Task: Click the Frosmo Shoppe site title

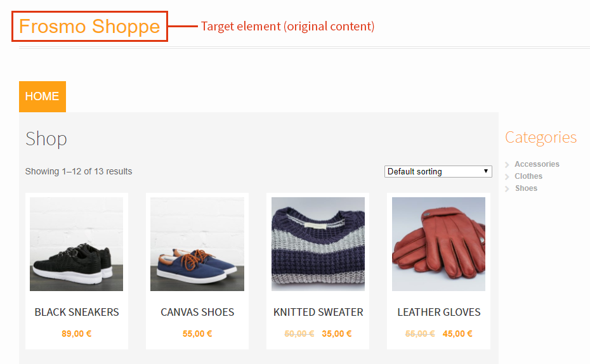Action: pyautogui.click(x=89, y=27)
